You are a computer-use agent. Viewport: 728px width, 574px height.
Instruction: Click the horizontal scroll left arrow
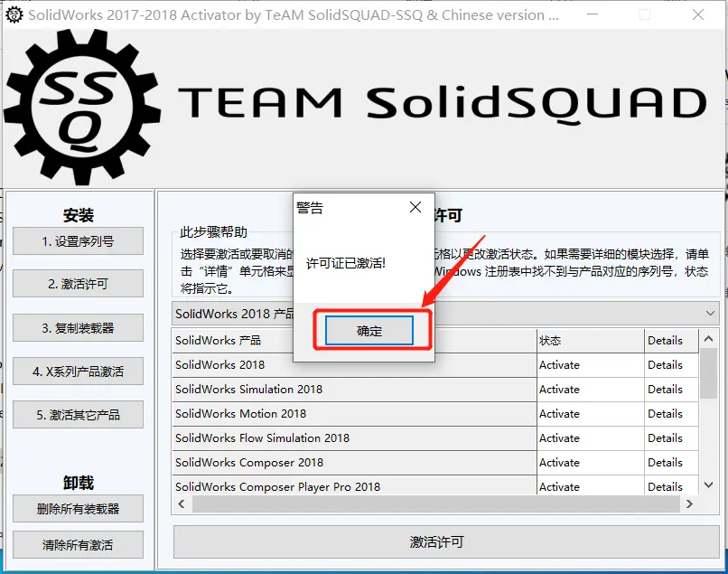pos(182,503)
